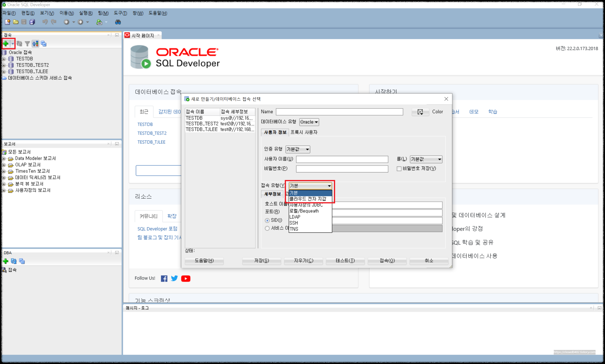Open the SQL worksheet toolbar icon
This screenshot has width=605, height=364.
(x=99, y=22)
